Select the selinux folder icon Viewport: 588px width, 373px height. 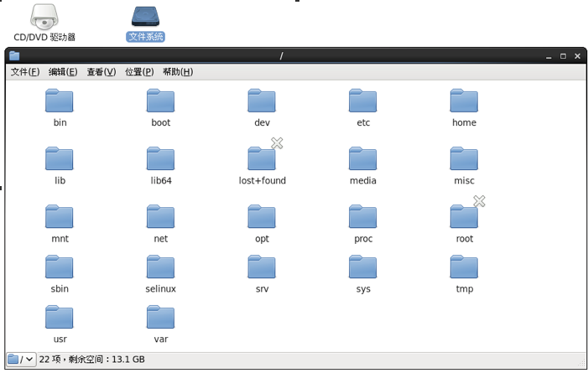coord(160,267)
